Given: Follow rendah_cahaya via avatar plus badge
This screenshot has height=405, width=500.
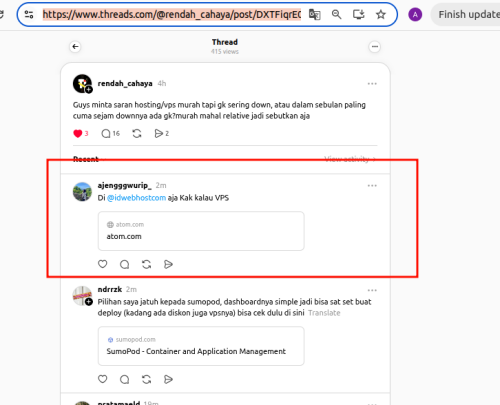Looking at the screenshot, I should (x=89, y=90).
